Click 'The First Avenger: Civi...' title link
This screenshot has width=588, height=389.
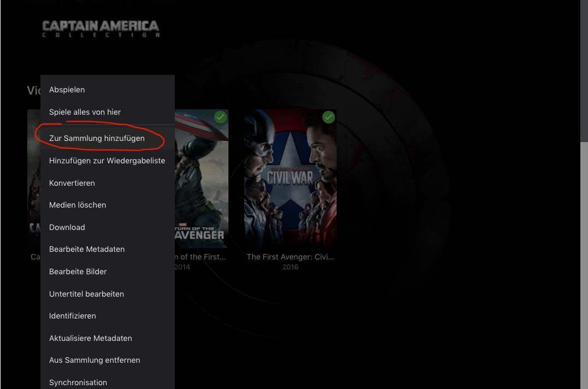coord(290,257)
